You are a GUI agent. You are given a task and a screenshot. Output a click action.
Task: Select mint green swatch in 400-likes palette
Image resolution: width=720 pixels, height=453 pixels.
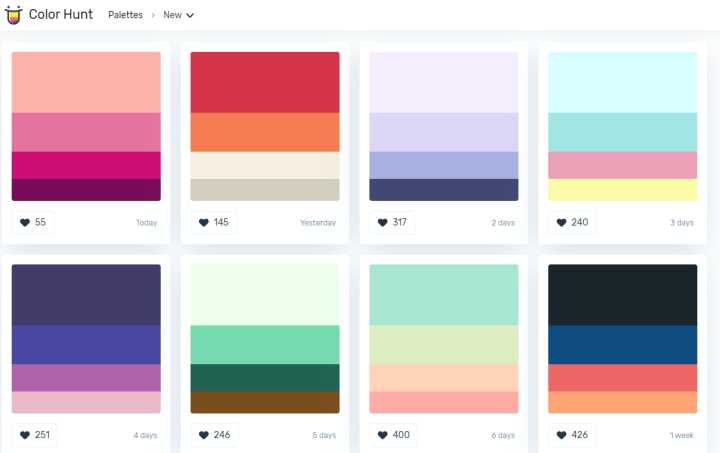pos(444,295)
